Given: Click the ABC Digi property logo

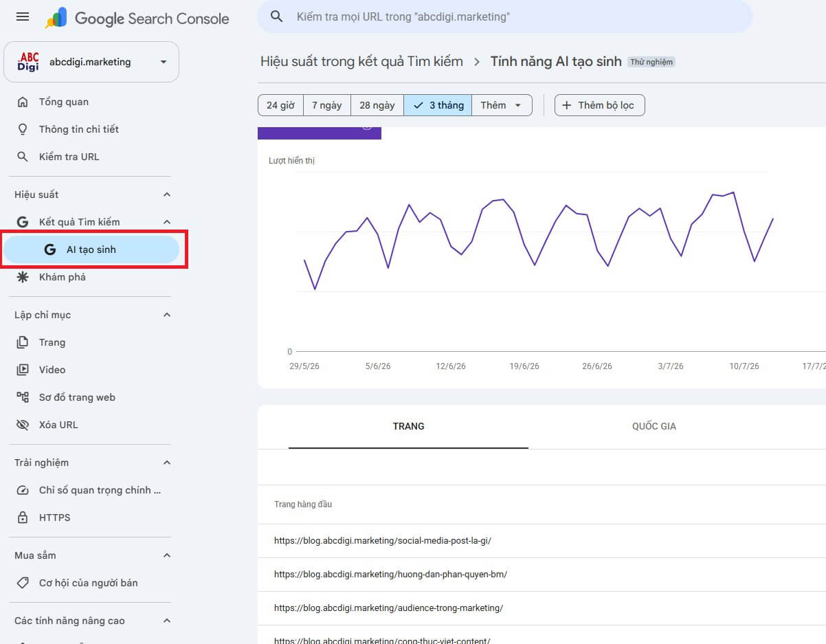Looking at the screenshot, I should [x=28, y=62].
